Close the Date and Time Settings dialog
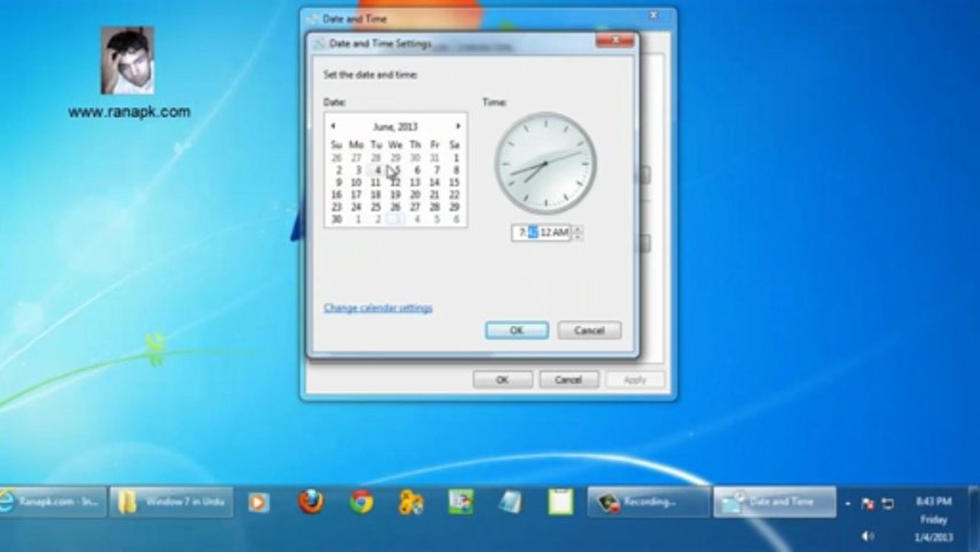Image resolution: width=980 pixels, height=552 pixels. [x=615, y=41]
